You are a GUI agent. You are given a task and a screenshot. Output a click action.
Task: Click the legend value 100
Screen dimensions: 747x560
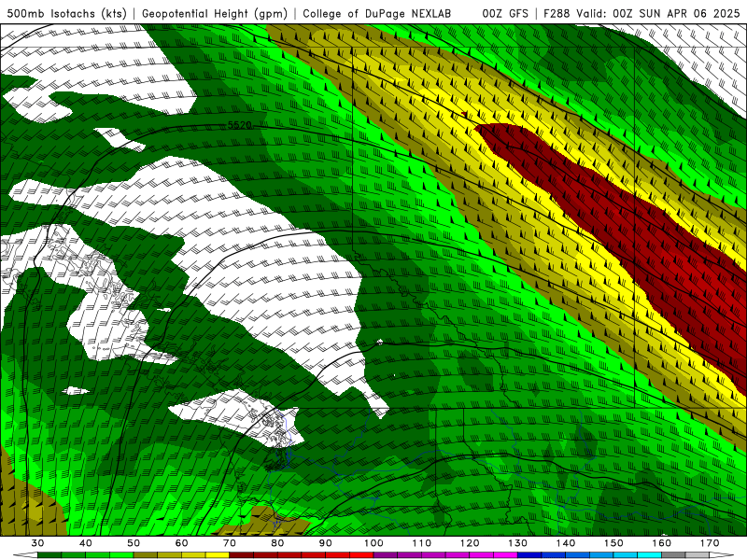(x=373, y=543)
